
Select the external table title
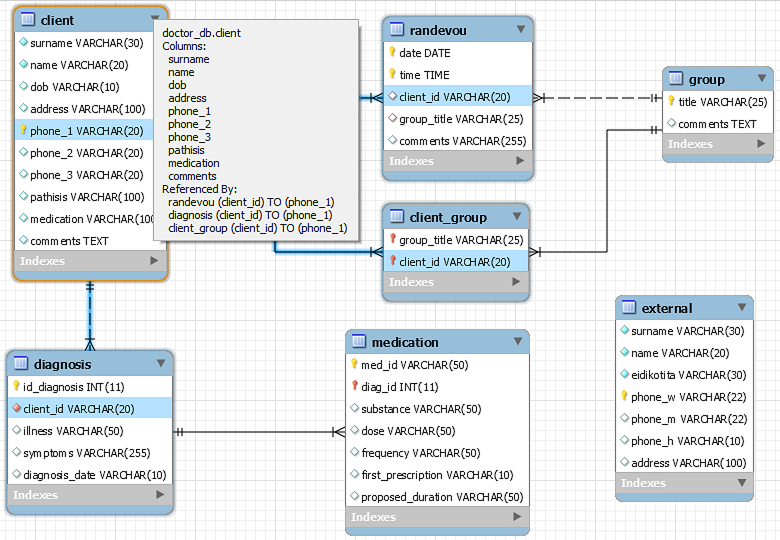[x=667, y=308]
